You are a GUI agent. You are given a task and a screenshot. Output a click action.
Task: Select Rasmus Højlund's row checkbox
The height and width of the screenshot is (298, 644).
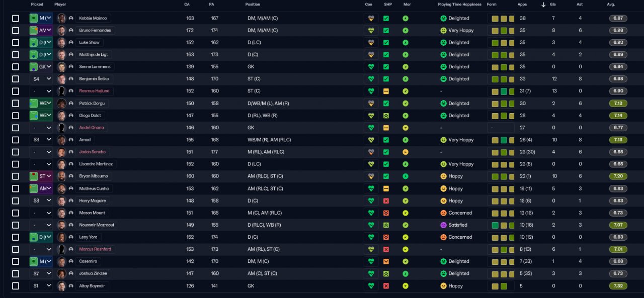point(16,91)
